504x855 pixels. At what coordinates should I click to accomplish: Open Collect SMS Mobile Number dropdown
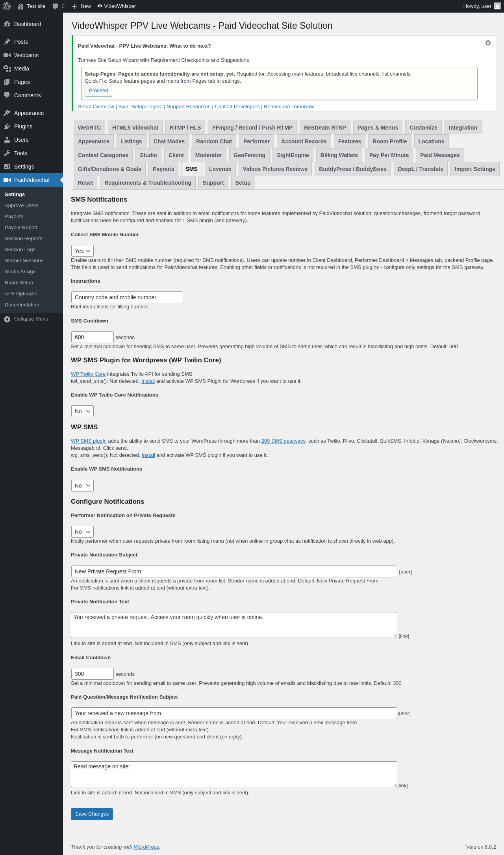pos(82,251)
